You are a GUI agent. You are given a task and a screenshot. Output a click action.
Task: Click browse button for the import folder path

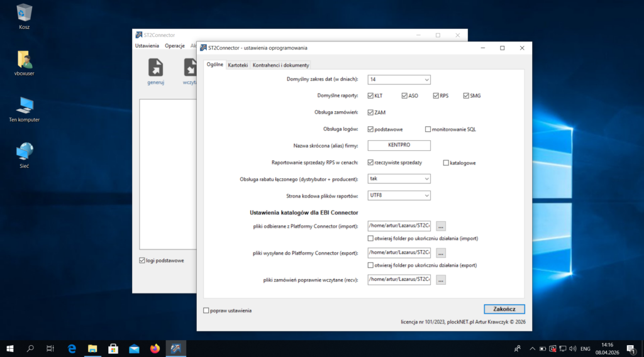point(441,226)
